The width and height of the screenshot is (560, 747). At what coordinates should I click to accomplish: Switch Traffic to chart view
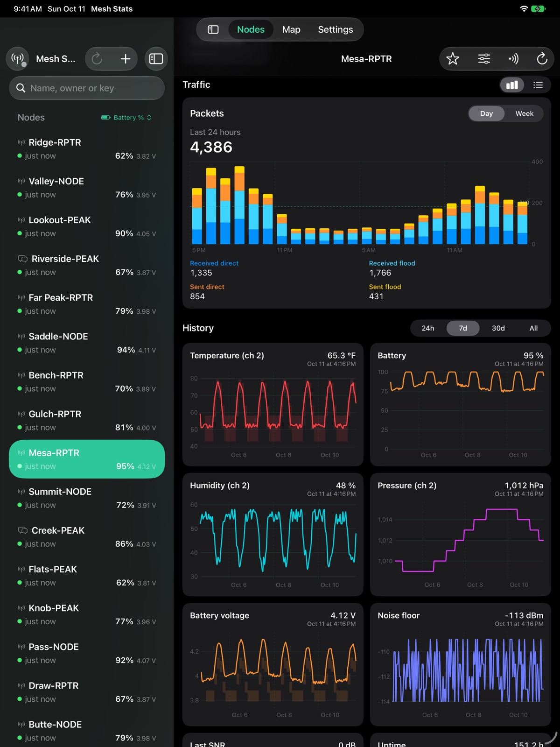[x=512, y=85]
